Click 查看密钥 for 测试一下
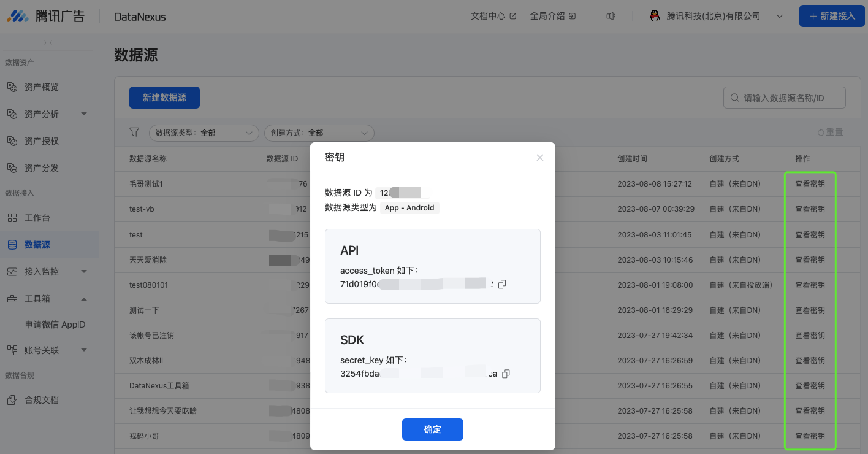 (810, 310)
